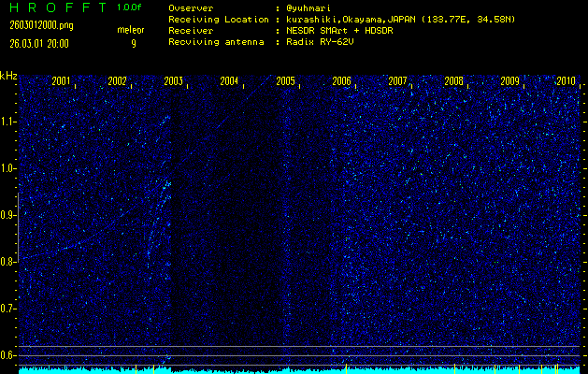This screenshot has height=374, width=588.
Task: Click the kurashiki,Okayama,JAPAN location value
Action: tap(400, 20)
